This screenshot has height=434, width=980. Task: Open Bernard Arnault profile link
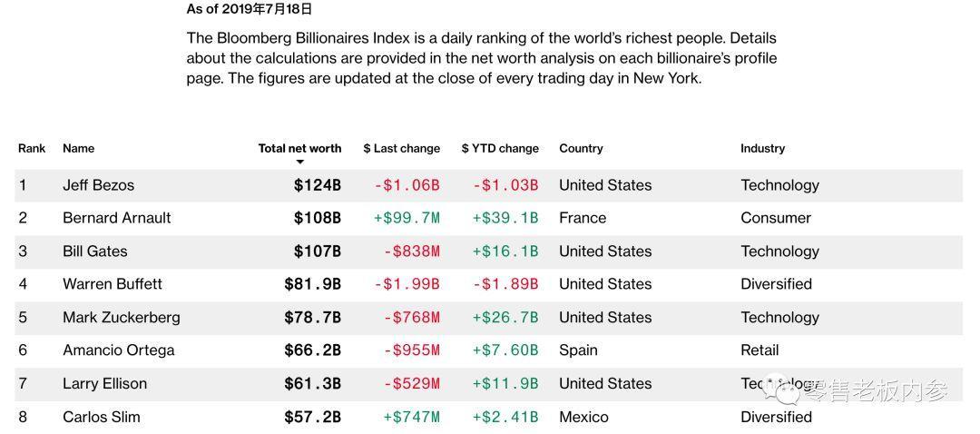tap(116, 218)
